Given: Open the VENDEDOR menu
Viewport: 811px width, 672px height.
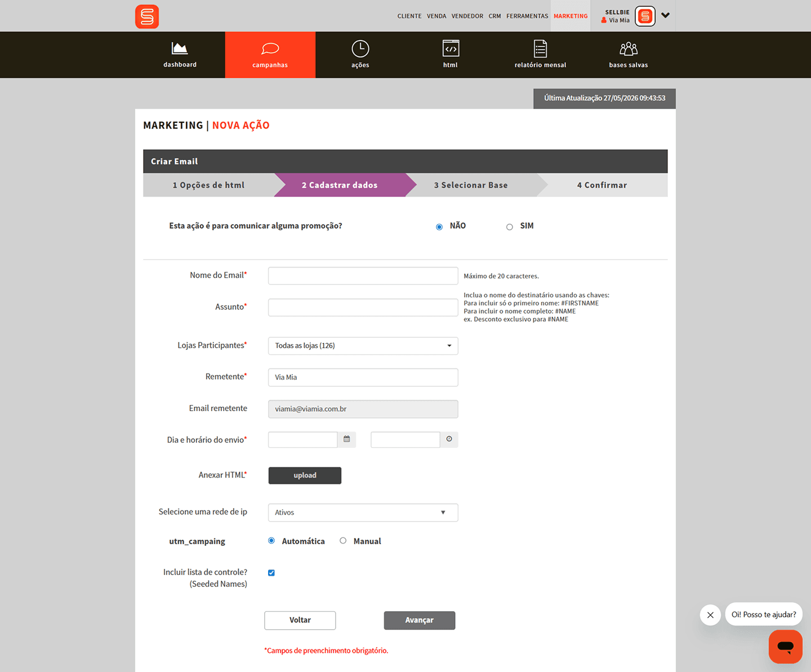Looking at the screenshot, I should pos(467,16).
